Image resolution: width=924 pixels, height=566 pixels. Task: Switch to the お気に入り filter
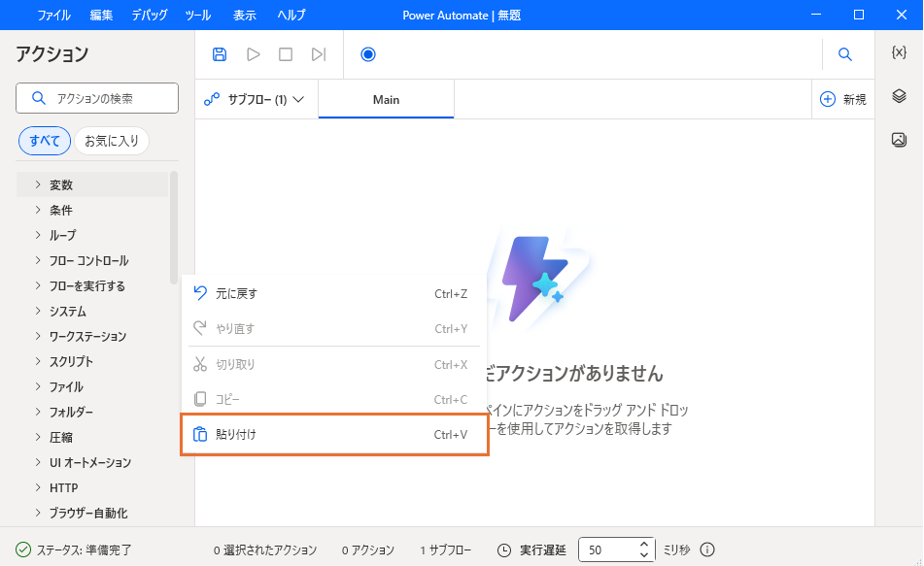(112, 141)
